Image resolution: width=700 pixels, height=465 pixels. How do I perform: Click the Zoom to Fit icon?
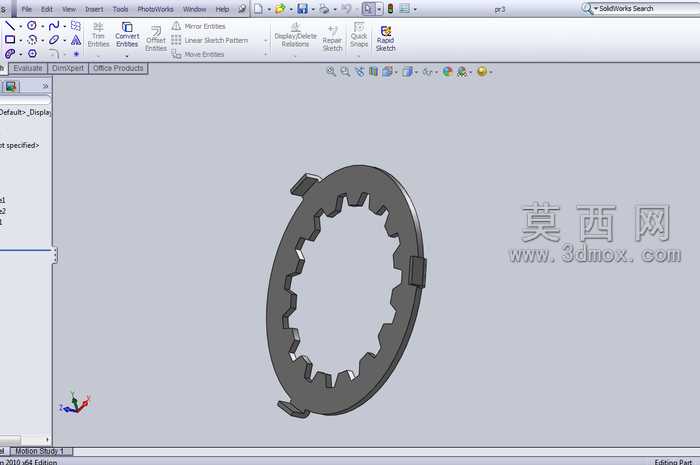click(331, 71)
